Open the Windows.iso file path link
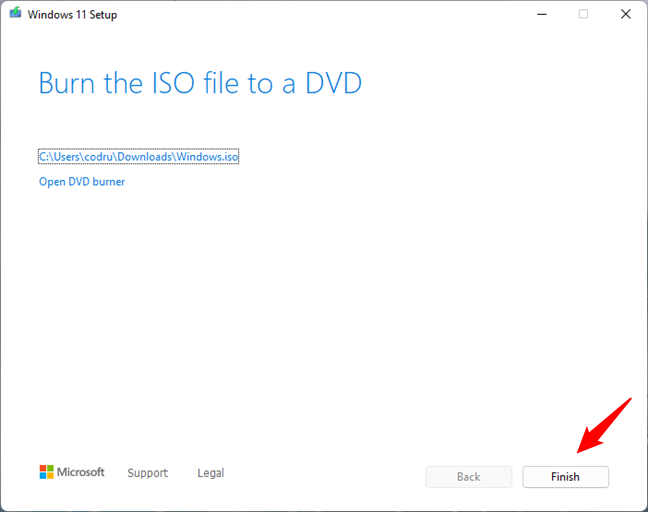This screenshot has width=648, height=512. pos(138,157)
